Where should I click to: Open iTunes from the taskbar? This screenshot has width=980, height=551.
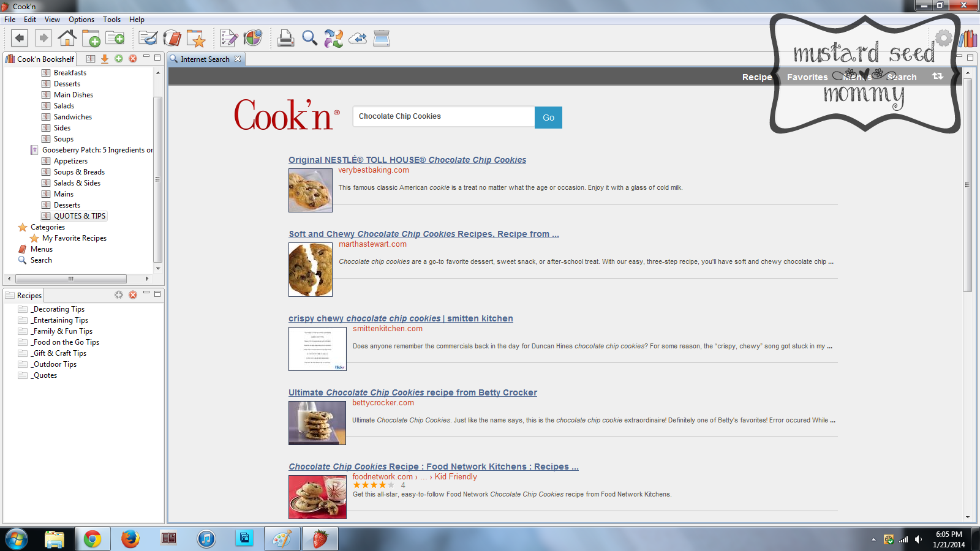[206, 539]
